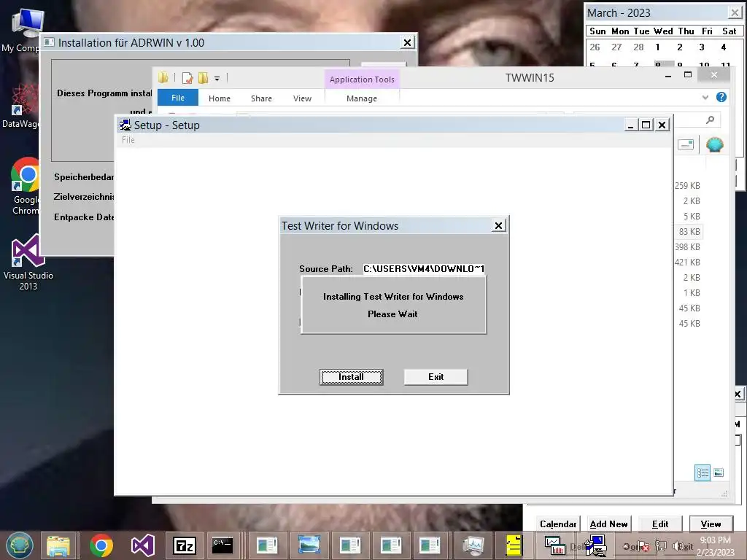The height and width of the screenshot is (560, 747).
Task: Click the Edit button near the calendar
Action: (x=659, y=524)
